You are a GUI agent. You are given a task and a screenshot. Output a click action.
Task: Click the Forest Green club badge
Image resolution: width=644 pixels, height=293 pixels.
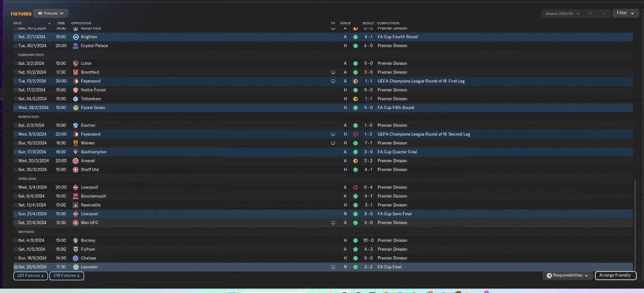click(75, 108)
